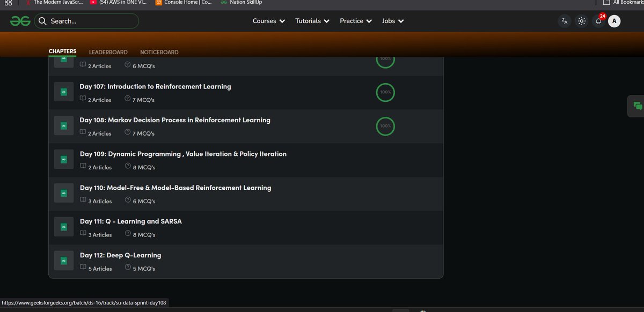644x312 pixels.
Task: Click the Day 107 100% progress circle
Action: [385, 92]
